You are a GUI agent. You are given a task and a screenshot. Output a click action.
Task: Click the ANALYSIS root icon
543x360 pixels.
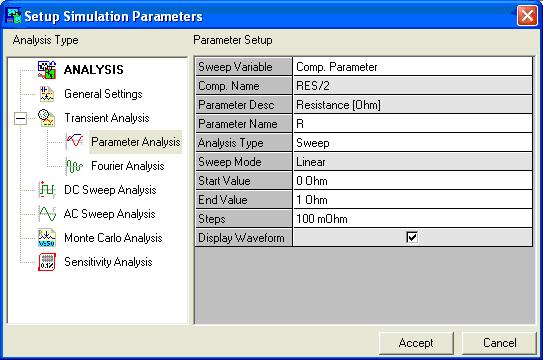pos(47,70)
